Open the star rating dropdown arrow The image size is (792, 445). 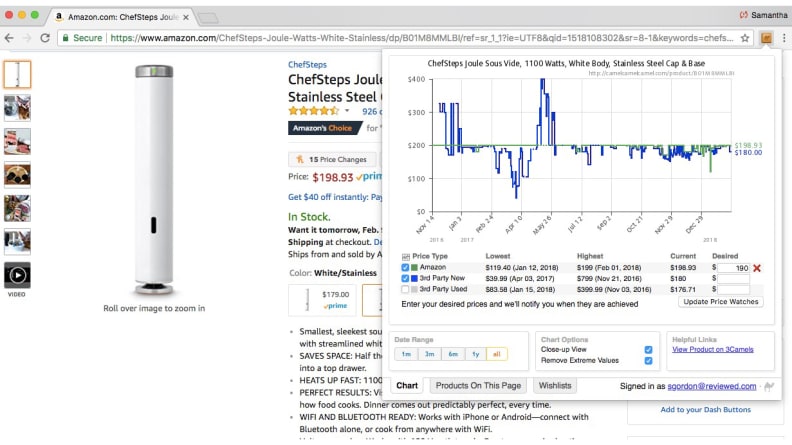347,111
